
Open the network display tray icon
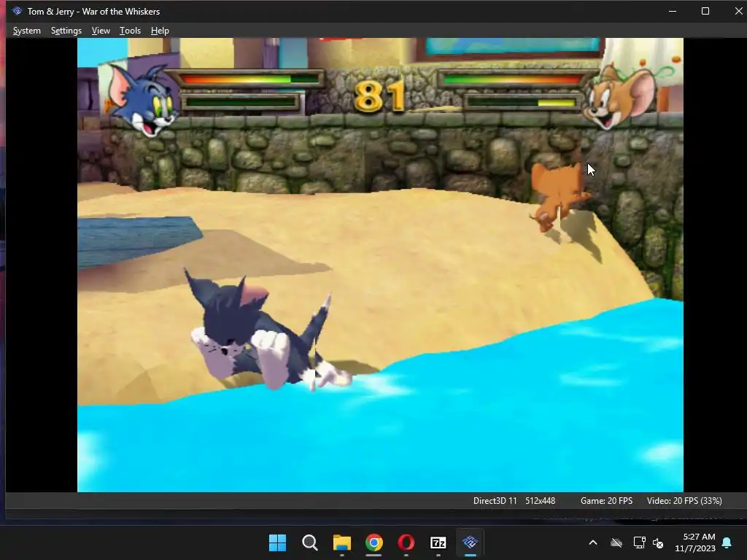[639, 542]
